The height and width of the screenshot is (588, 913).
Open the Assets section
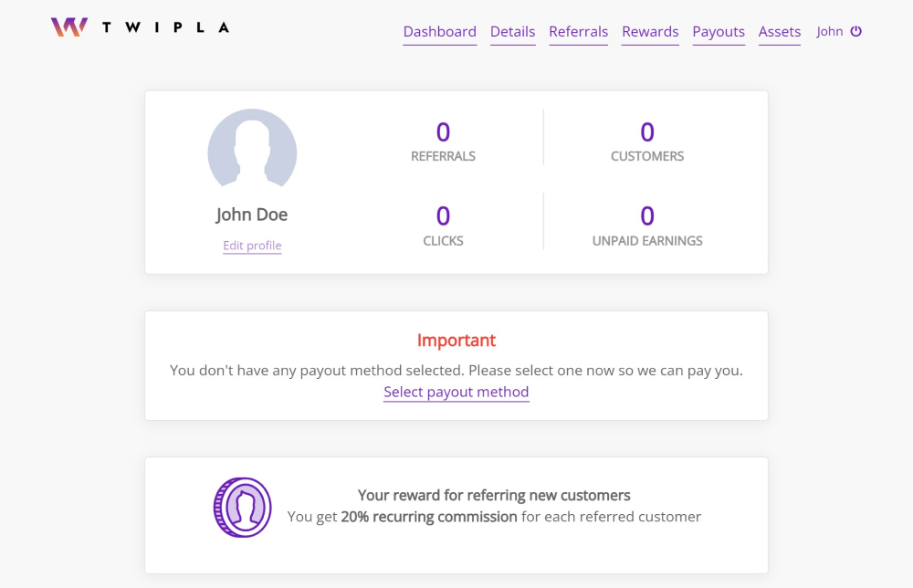pos(779,32)
